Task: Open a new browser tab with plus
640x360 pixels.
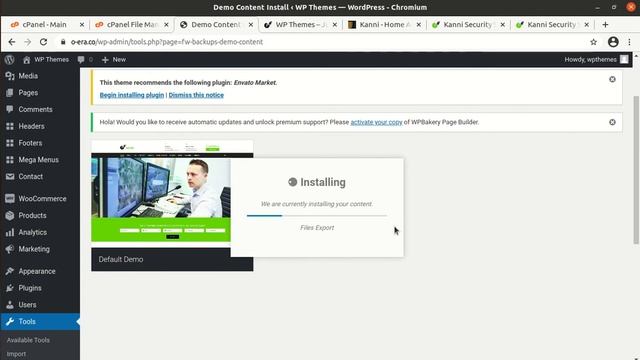Action: tap(605, 25)
